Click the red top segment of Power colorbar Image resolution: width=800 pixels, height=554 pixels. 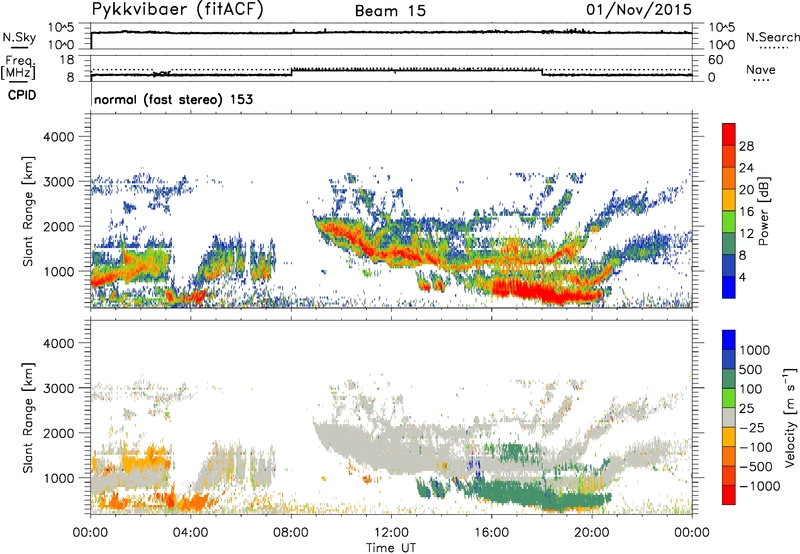click(x=729, y=134)
